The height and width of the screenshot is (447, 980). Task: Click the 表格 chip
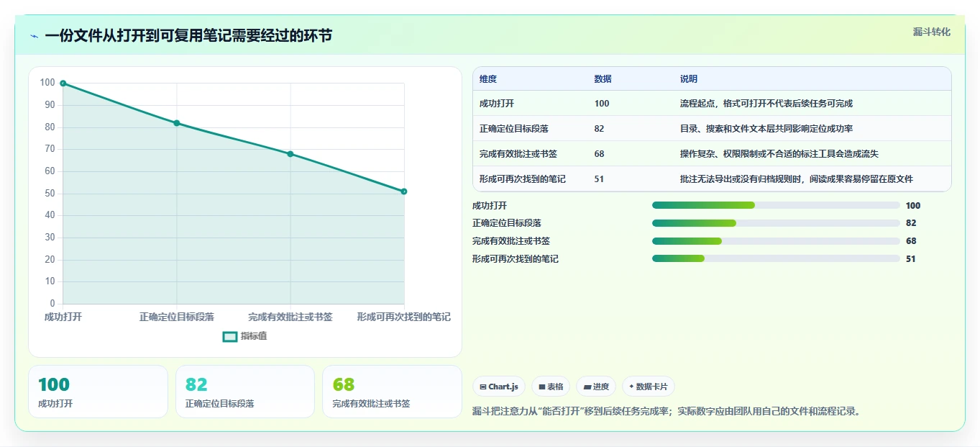point(551,387)
